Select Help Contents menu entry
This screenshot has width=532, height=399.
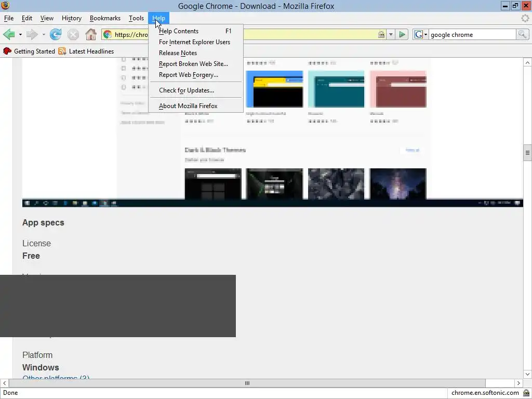196,31
